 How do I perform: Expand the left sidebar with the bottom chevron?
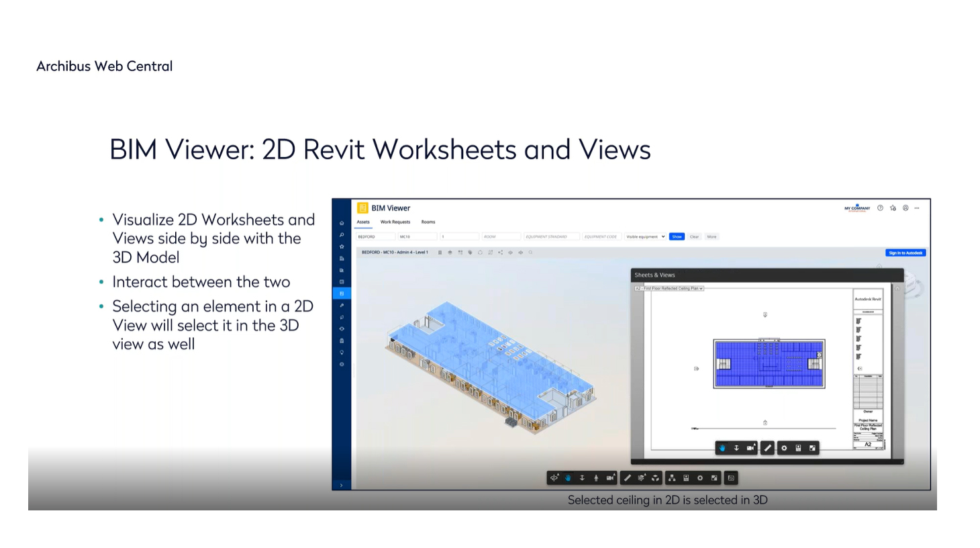(x=342, y=485)
